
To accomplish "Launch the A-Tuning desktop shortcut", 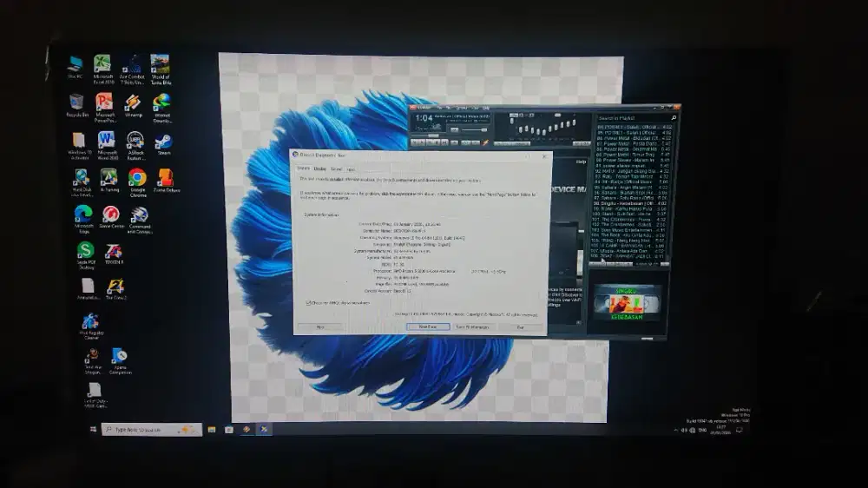I will 109,181.
